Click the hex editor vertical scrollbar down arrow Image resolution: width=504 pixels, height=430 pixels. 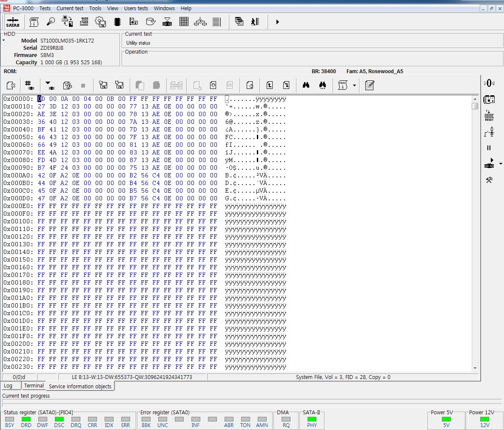475,368
